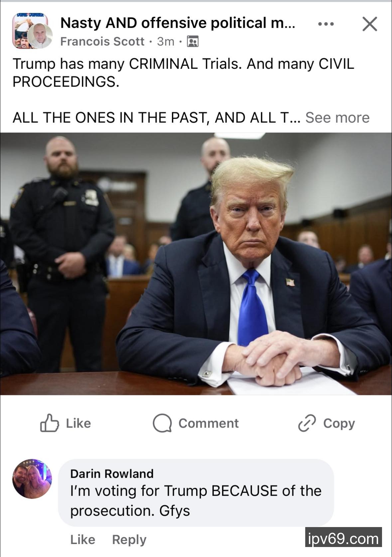Click the post text about CRIMINAL Trials
Viewport: 392px width, 557px height.
(183, 73)
